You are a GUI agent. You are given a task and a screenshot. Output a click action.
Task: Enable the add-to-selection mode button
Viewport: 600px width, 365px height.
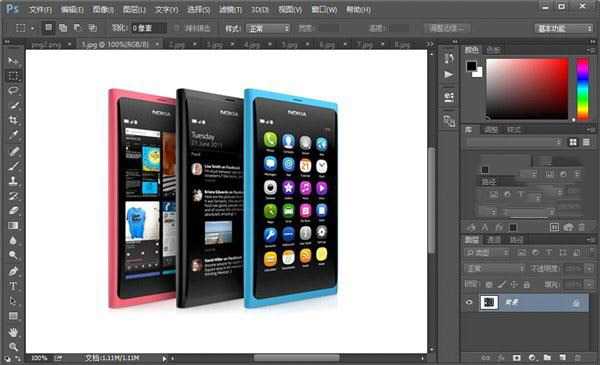pyautogui.click(x=63, y=28)
